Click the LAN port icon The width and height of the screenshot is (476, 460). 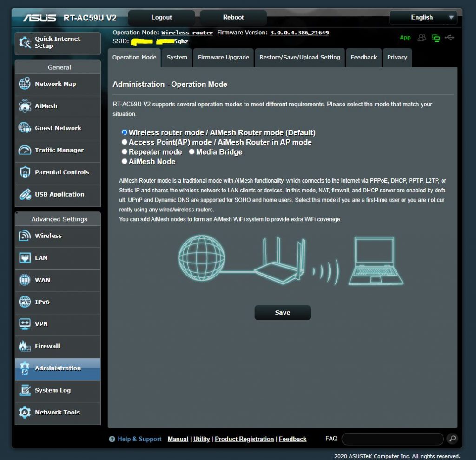pyautogui.click(x=25, y=257)
